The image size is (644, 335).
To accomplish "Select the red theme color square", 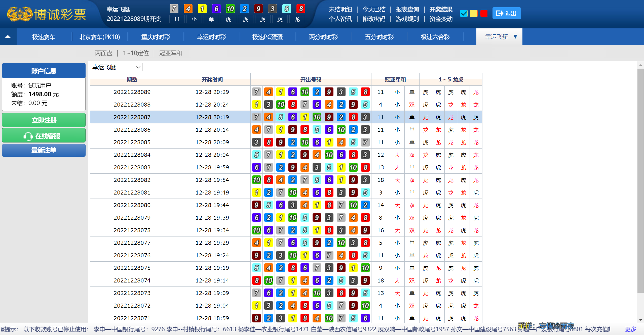I will (484, 13).
